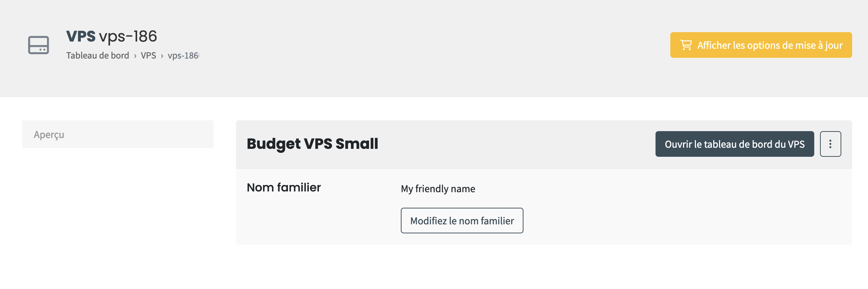Click the VPS server icon in header
Viewport: 868px width, 289px height.
point(39,45)
